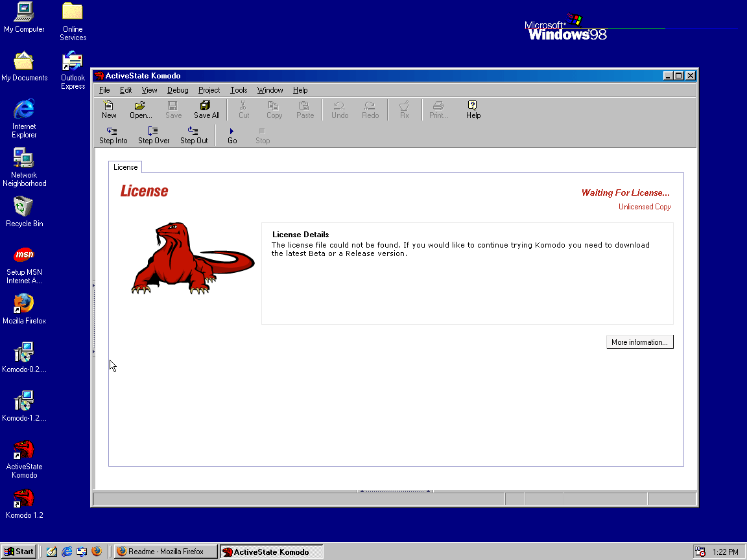Select the Komodo 1.2 desktop shortcut
Screen dimensions: 747x560
(24, 504)
